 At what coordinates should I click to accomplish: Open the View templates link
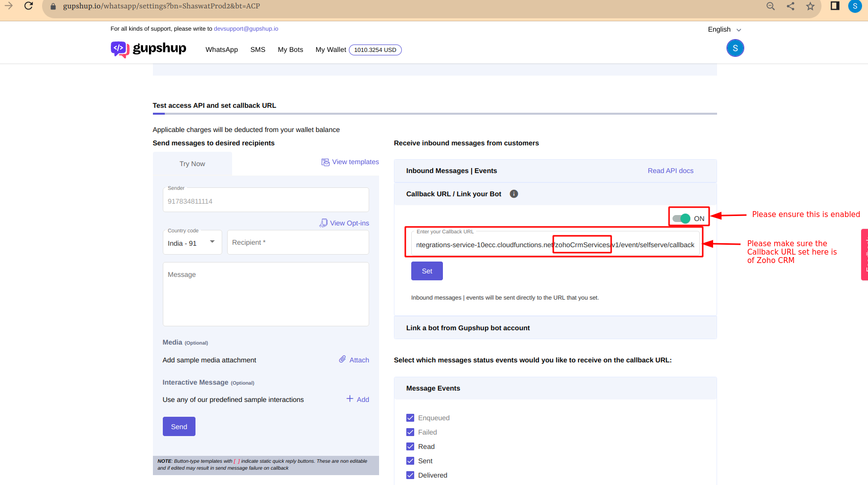[355, 162]
